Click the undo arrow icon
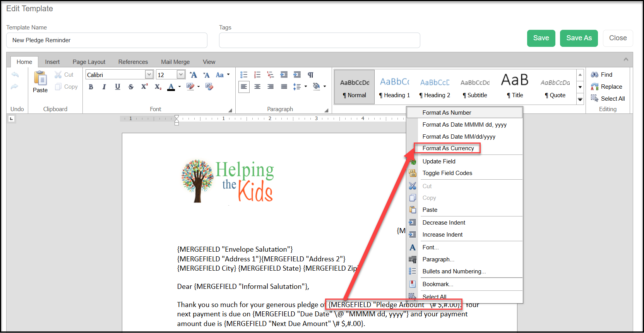The image size is (644, 333). (15, 75)
